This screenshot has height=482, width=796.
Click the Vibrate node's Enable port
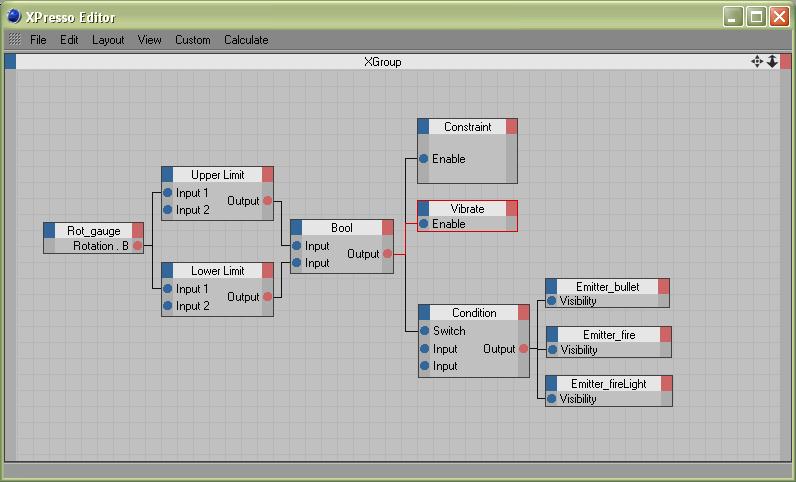[423, 223]
